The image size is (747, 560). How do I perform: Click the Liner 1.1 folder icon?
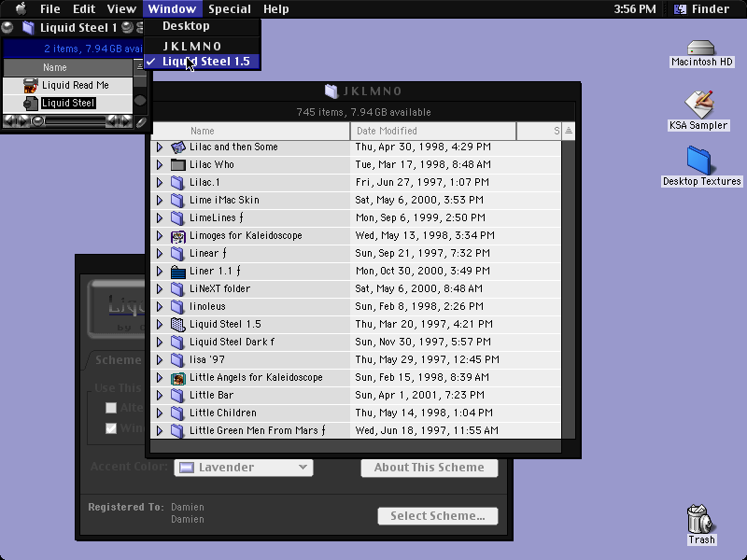177,271
